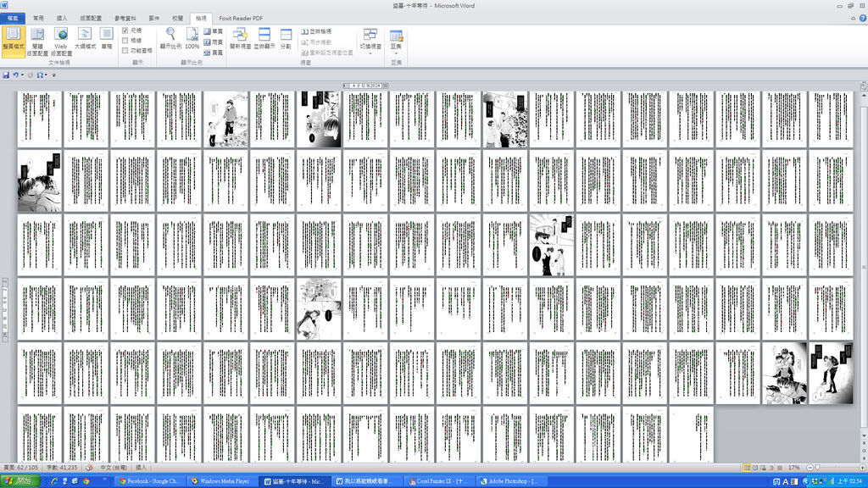Open the 顯示比例 zoom dialog magnifier
The image size is (868, 488).
click(170, 39)
